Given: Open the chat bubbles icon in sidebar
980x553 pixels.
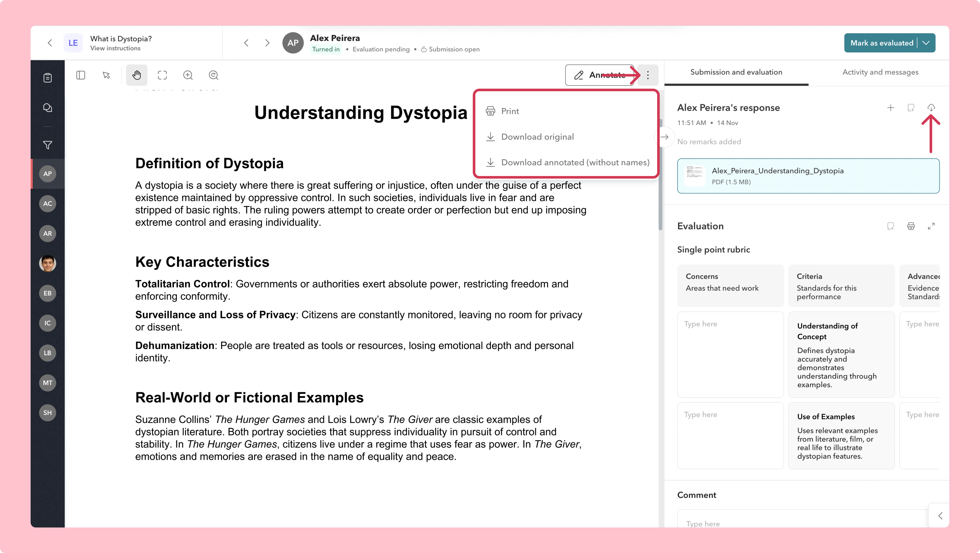Looking at the screenshot, I should 48,108.
